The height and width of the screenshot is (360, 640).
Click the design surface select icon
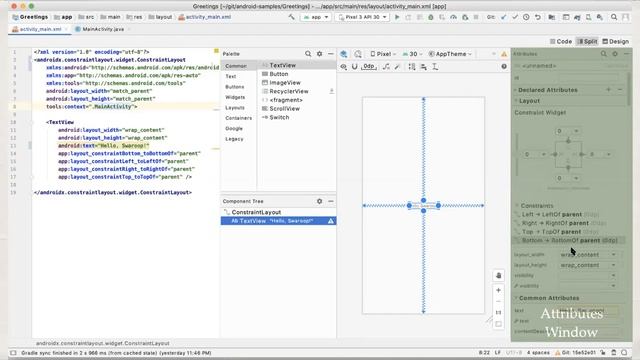344,54
